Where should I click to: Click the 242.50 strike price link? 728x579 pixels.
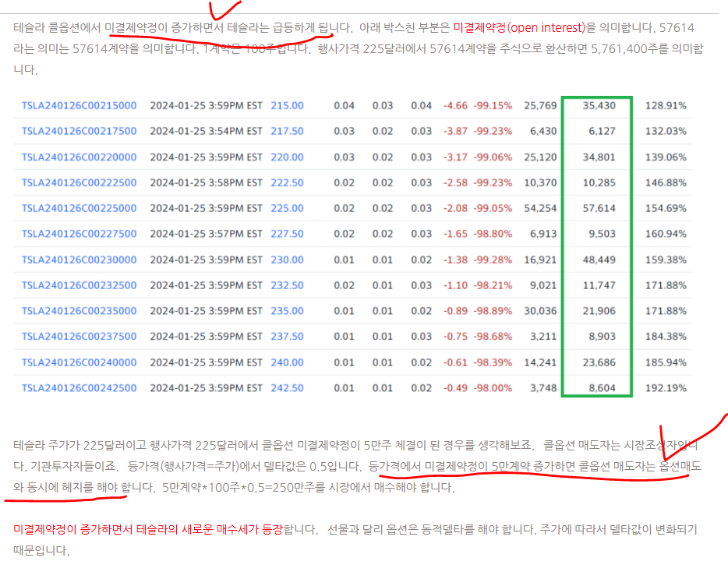pos(288,388)
